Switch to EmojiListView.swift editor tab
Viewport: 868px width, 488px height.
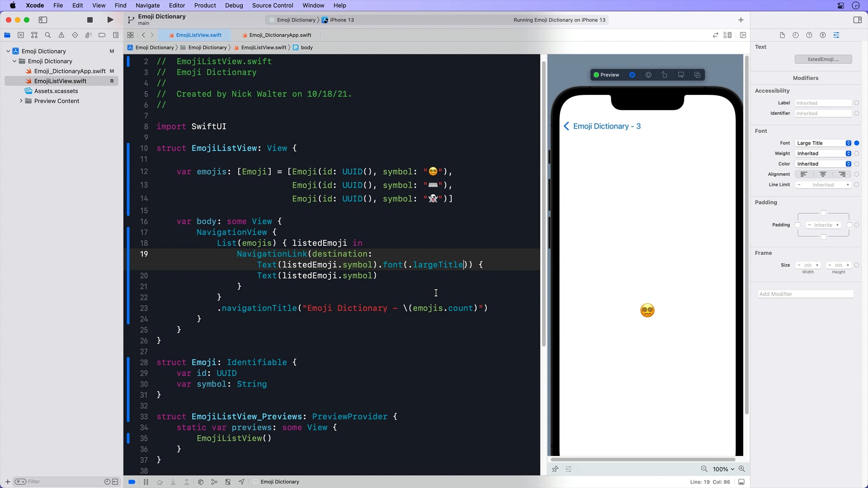click(x=195, y=35)
